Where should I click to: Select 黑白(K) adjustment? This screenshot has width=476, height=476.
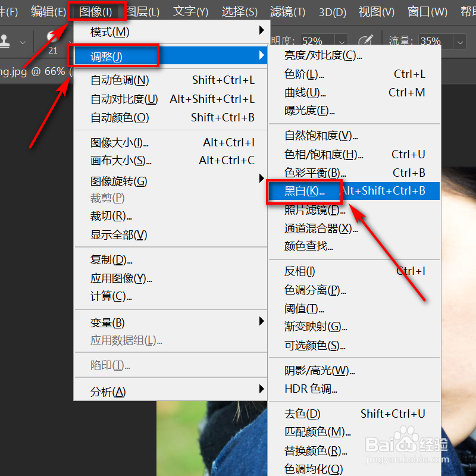(x=354, y=191)
